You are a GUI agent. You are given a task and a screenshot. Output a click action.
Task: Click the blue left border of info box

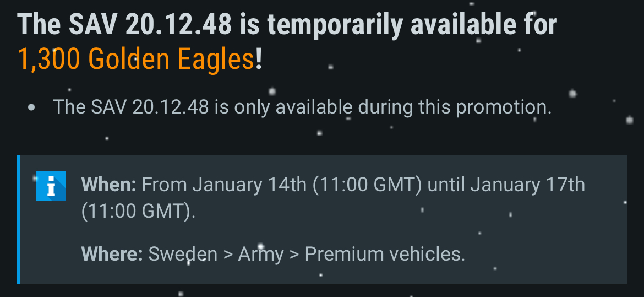pos(18,219)
